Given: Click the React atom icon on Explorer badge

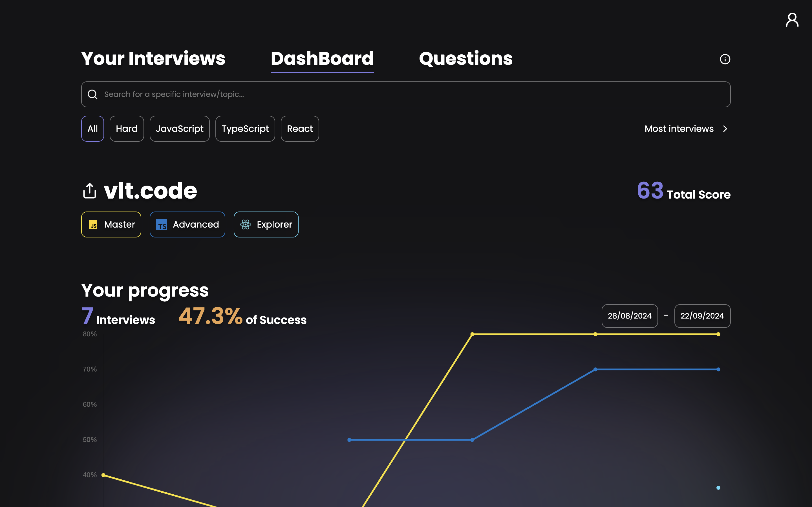Looking at the screenshot, I should (246, 225).
